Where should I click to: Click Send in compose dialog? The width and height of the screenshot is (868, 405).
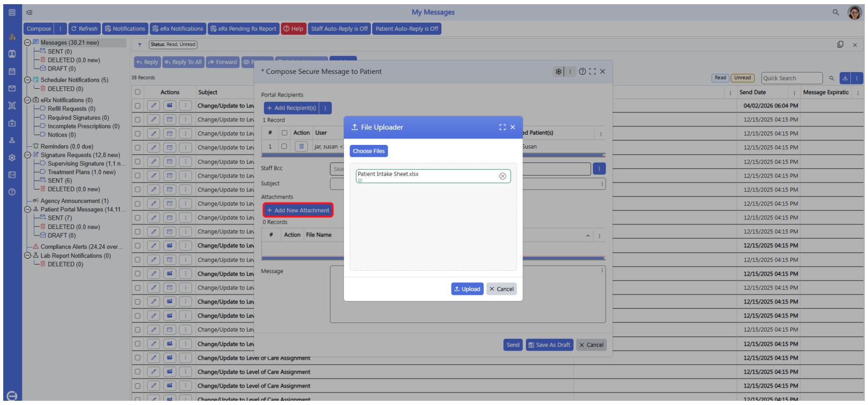513,345
